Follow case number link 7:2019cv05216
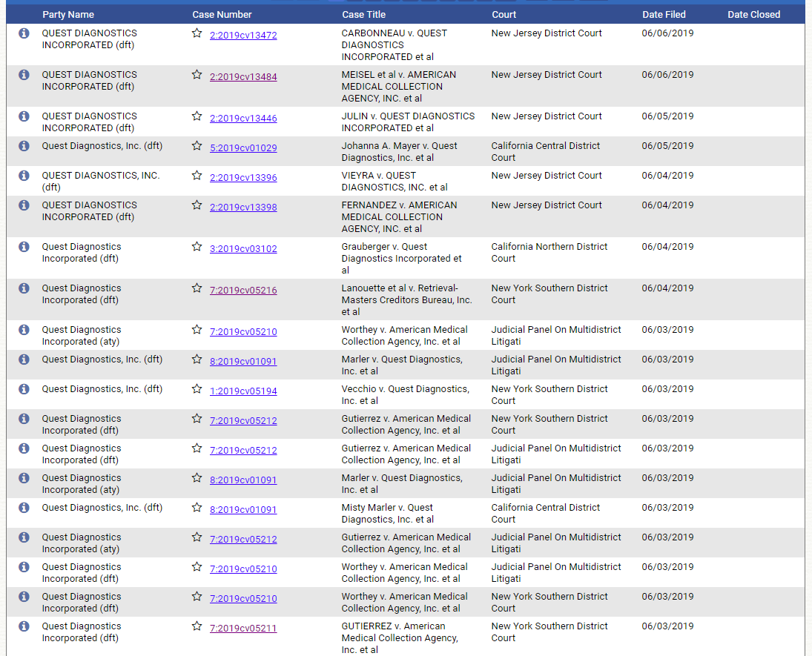Screen dimensions: 812x656 243,290
